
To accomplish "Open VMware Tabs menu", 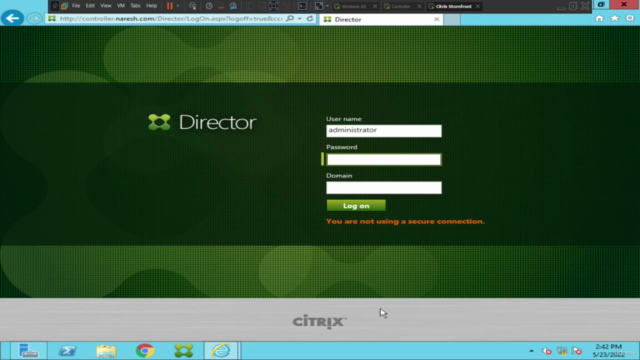I will pos(135,6).
